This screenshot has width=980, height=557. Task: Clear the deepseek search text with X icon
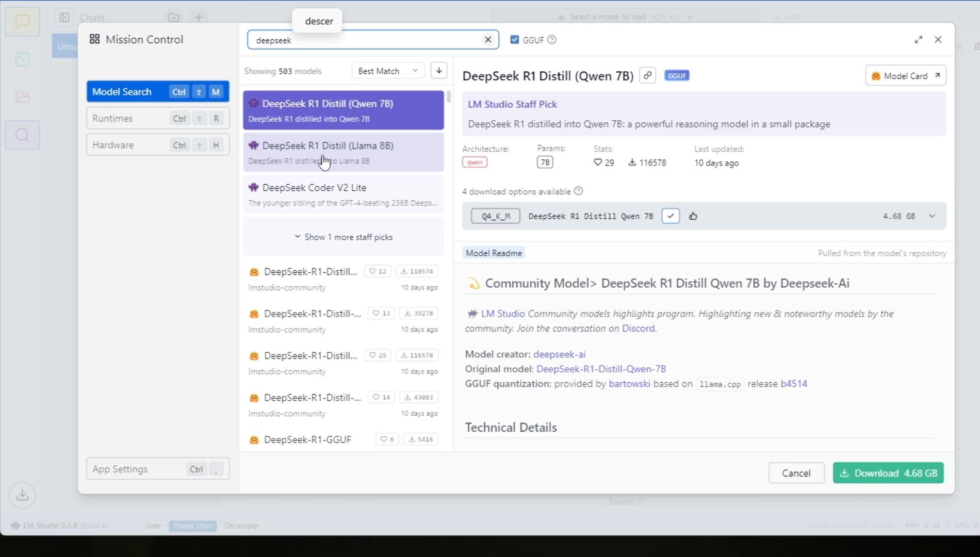tap(487, 40)
